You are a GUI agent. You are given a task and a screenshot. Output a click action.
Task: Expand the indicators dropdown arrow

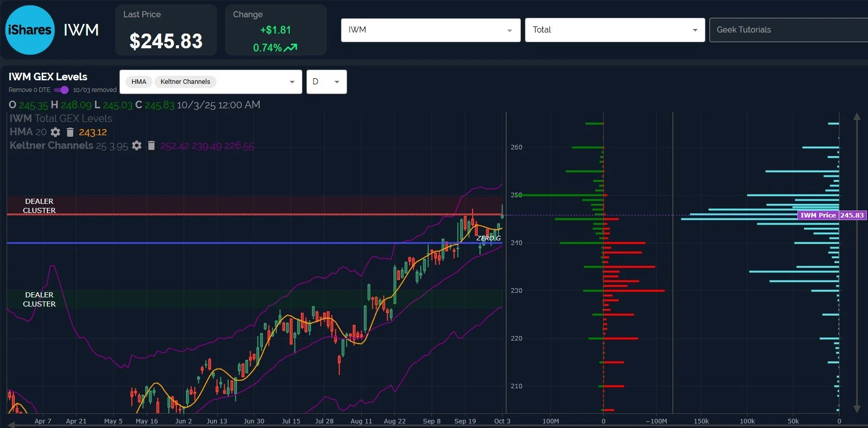tap(292, 82)
